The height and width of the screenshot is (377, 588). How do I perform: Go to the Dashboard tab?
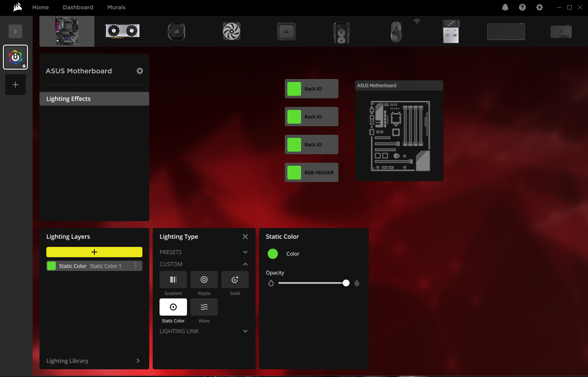coord(78,7)
